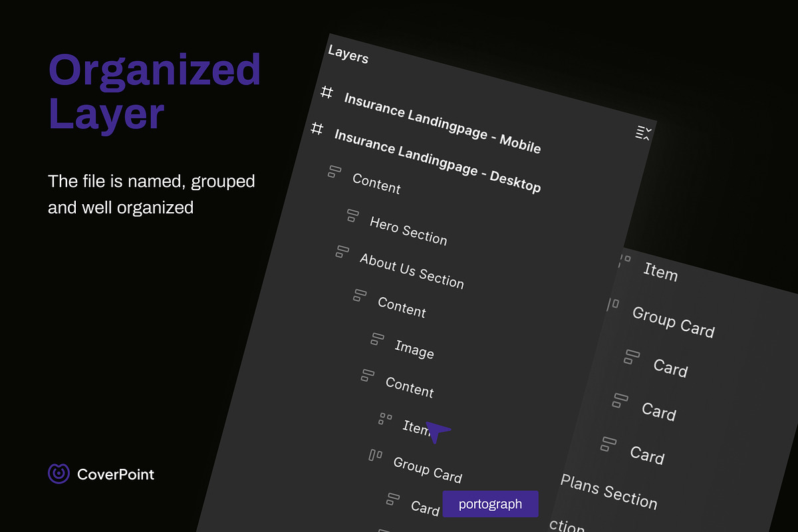Select the Card row just above Plans Section

647,455
